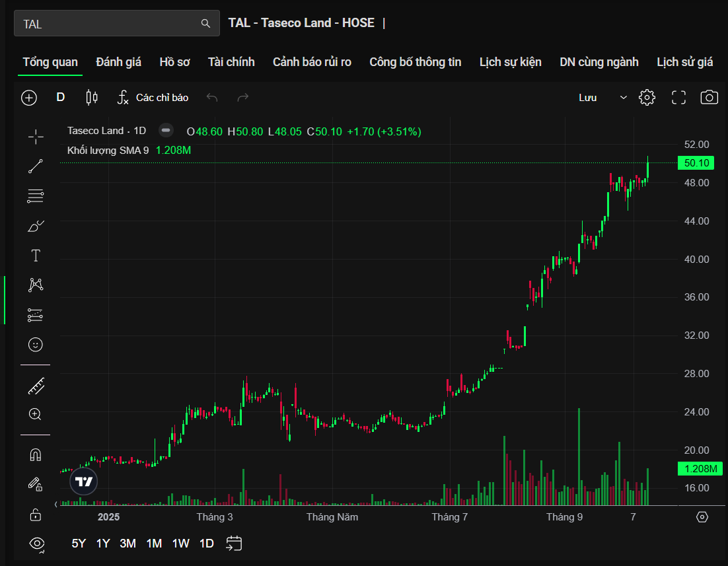This screenshot has height=566, width=728.
Task: Open Các chỉ báo indicators menu
Action: point(153,98)
